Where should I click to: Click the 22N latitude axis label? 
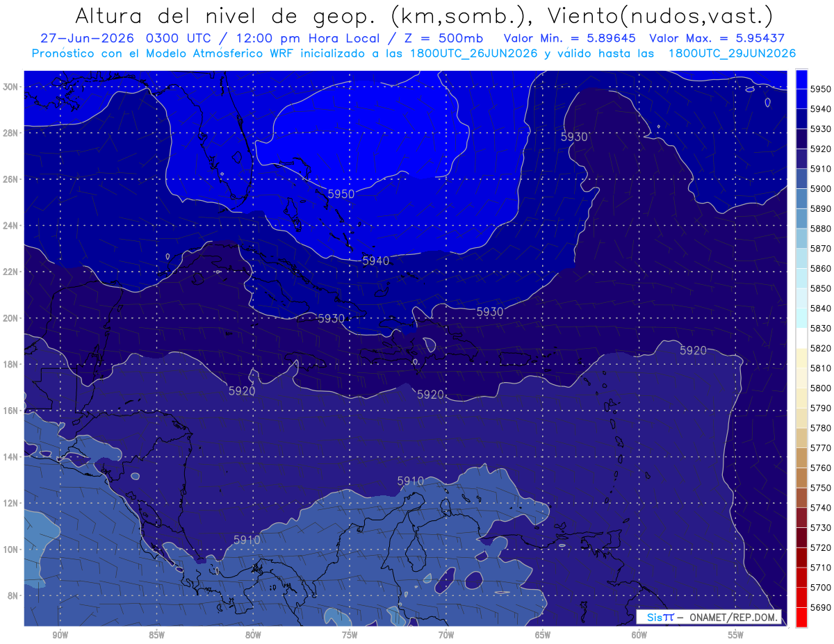coord(10,272)
